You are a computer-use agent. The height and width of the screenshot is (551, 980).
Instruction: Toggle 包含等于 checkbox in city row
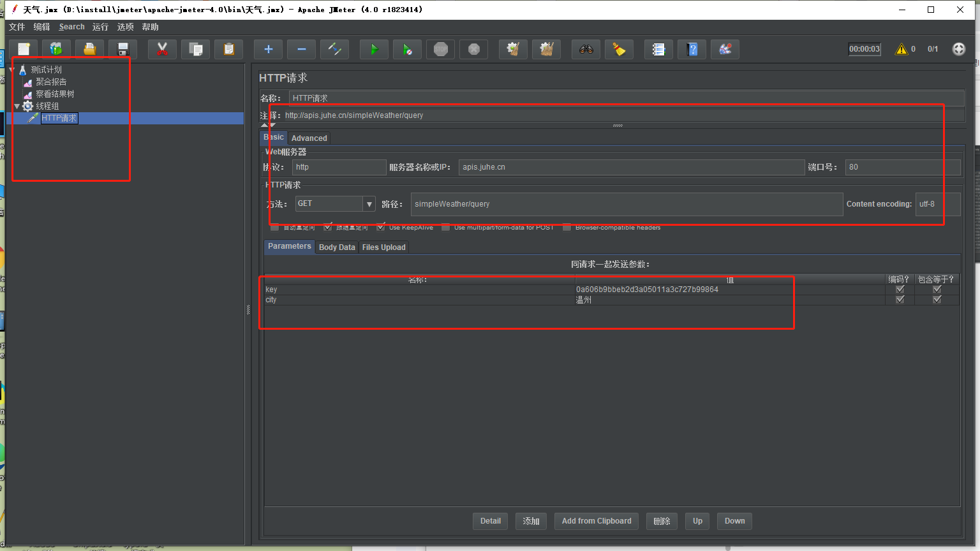click(937, 300)
